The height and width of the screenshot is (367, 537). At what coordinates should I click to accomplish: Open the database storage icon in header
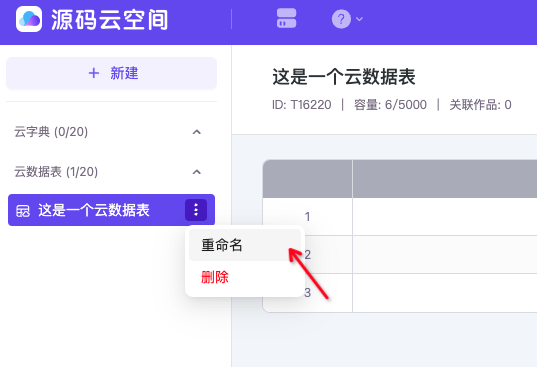(x=286, y=18)
